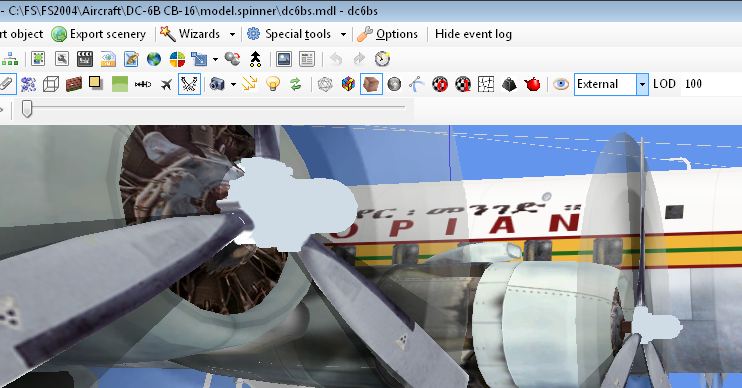This screenshot has height=388, width=742.
Task: Toggle the paperclip attached objects button
Action: point(7,84)
